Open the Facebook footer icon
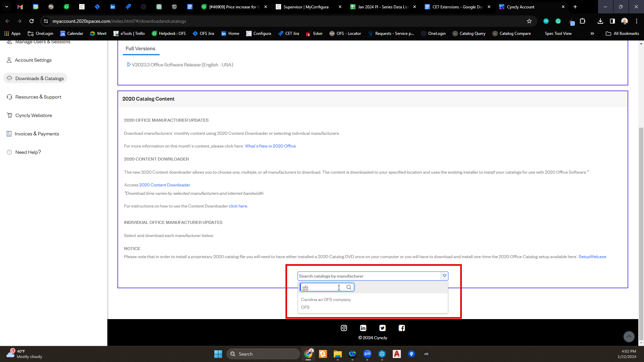The height and width of the screenshot is (362, 644). [401, 328]
